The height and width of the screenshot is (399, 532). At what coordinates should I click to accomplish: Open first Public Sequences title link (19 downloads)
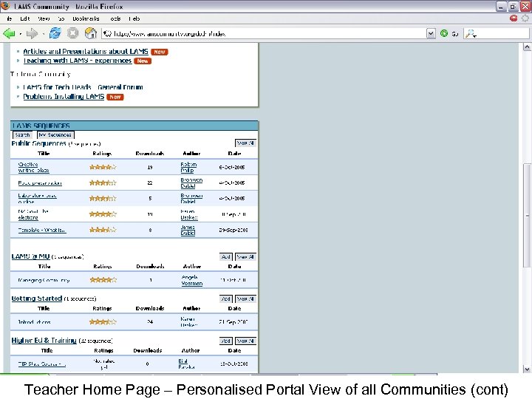[33, 167]
